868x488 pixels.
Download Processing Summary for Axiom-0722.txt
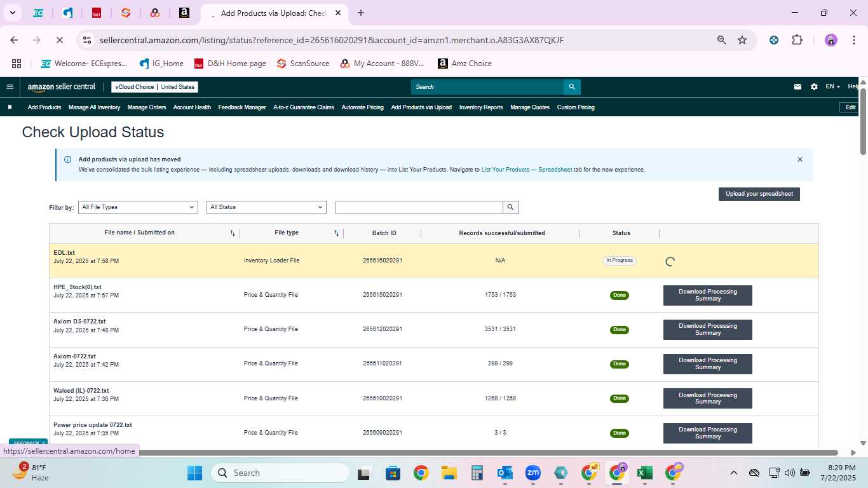(x=708, y=364)
